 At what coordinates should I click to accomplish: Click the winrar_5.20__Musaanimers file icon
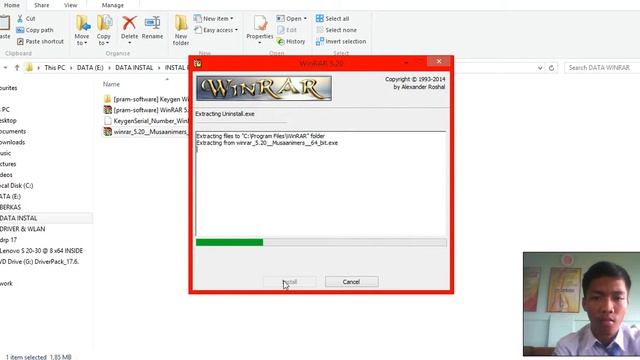tap(107, 131)
